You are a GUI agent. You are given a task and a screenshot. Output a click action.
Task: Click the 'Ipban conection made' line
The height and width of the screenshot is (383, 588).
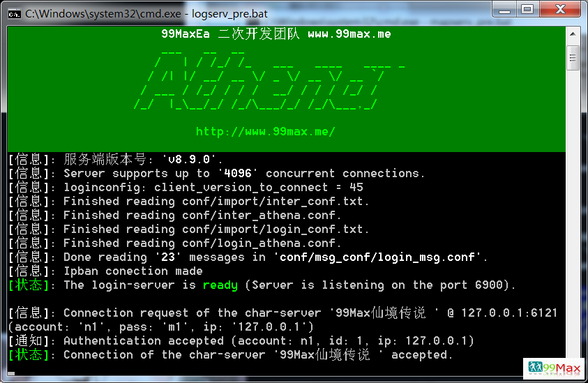pos(133,271)
